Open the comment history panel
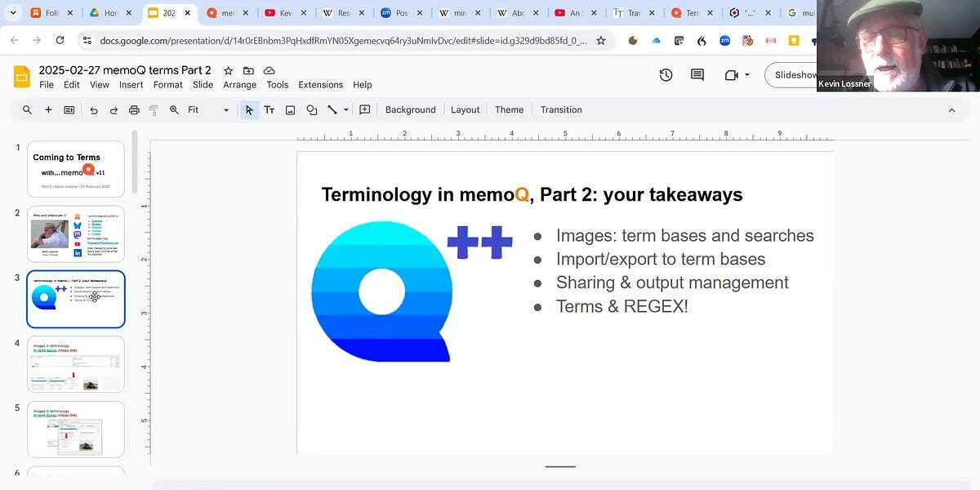This screenshot has height=490, width=980. 697,75
